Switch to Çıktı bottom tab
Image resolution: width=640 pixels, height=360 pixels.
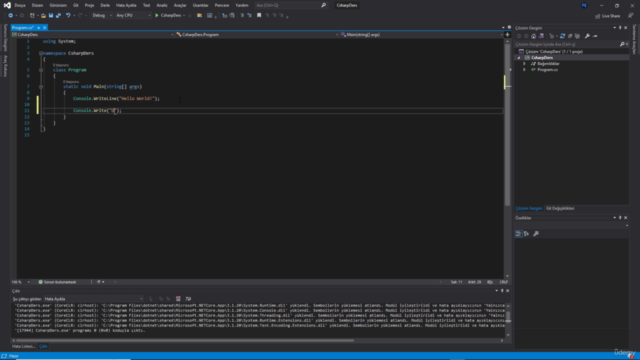[x=43, y=346]
